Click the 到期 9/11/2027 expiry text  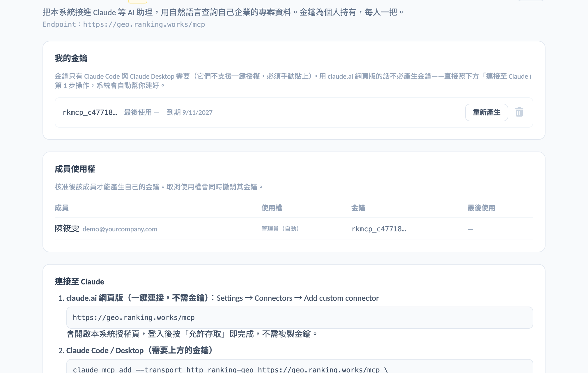[x=189, y=112]
